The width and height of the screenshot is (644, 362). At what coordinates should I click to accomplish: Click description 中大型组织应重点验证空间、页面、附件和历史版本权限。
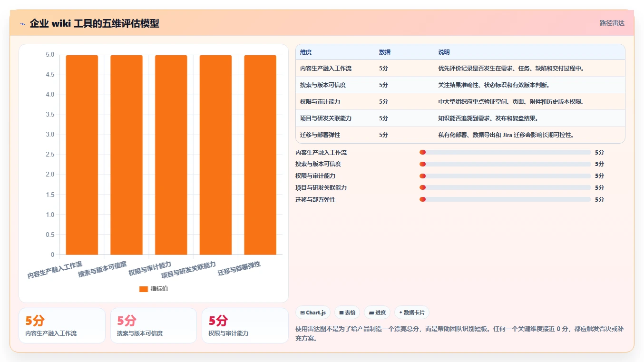pyautogui.click(x=511, y=102)
